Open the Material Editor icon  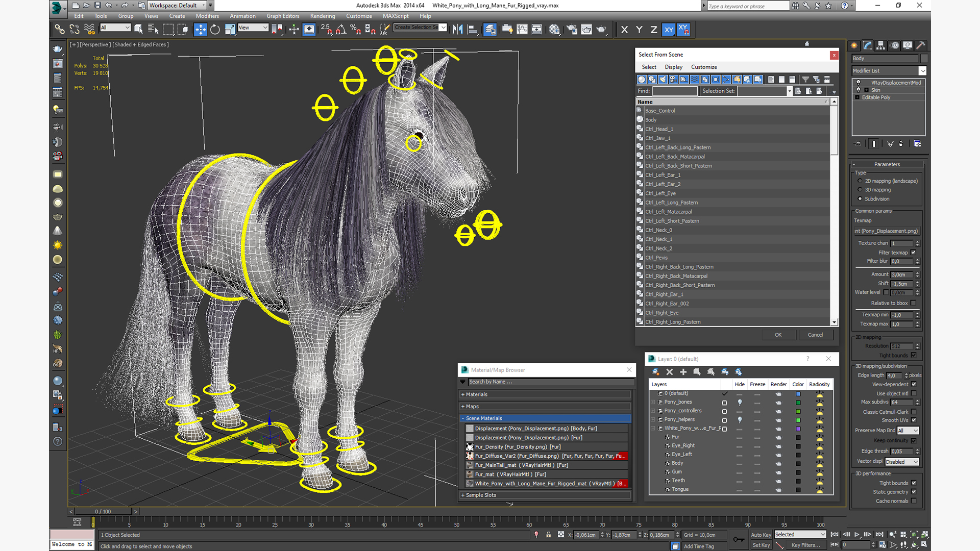click(x=554, y=30)
